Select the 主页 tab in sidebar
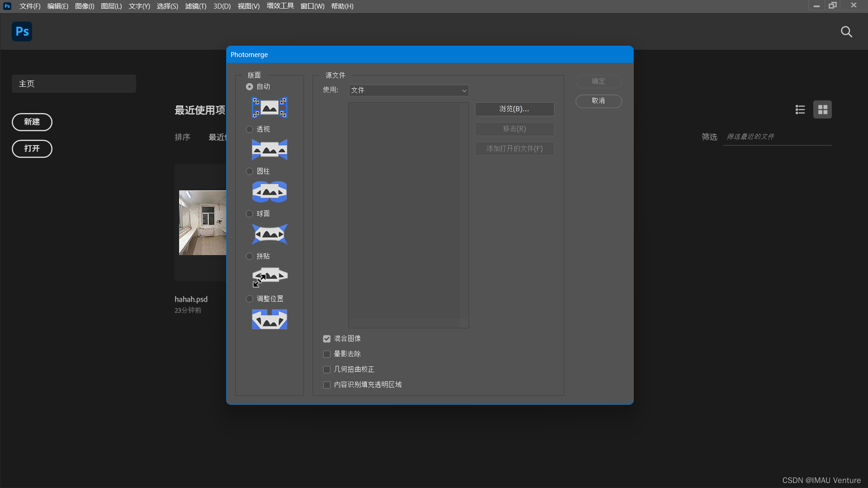This screenshot has height=488, width=868. [x=74, y=84]
